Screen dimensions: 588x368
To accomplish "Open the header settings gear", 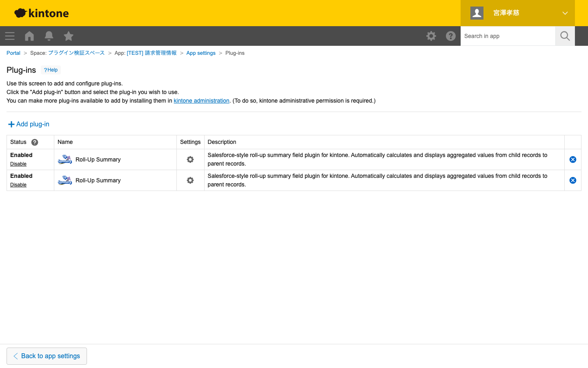I will (431, 36).
